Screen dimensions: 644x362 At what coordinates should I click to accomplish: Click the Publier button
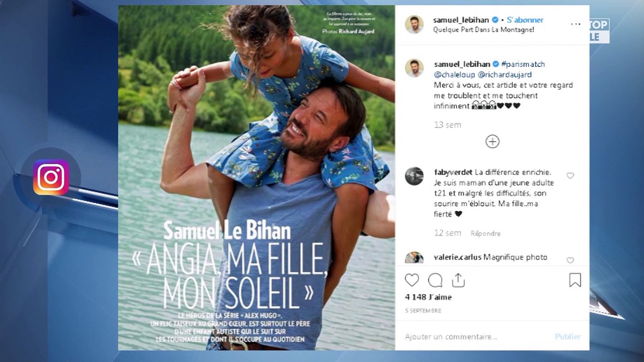(568, 336)
